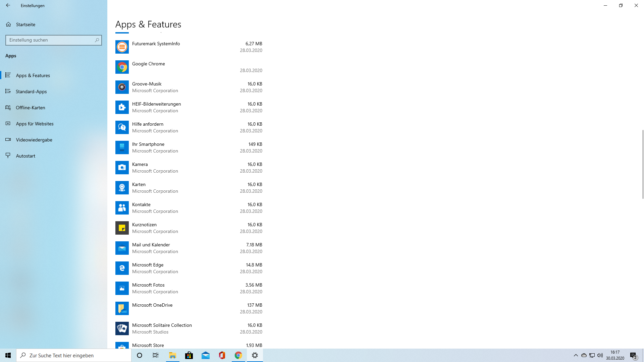The image size is (644, 362).
Task: Open Standard-Apps in the sidebar
Action: coord(31,92)
